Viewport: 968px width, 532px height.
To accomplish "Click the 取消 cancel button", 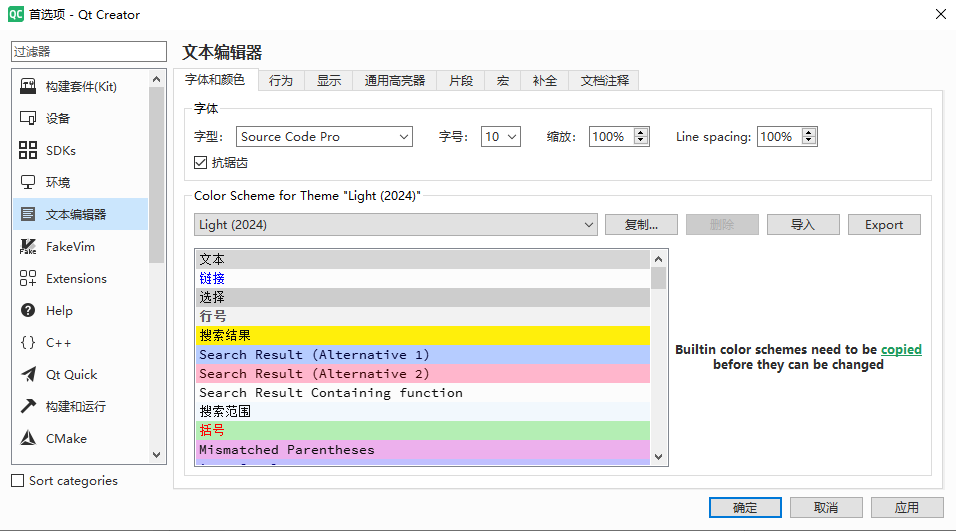I will pyautogui.click(x=826, y=507).
